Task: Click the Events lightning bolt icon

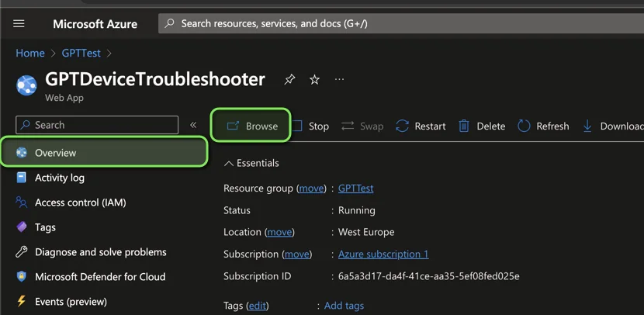Action: [x=21, y=302]
